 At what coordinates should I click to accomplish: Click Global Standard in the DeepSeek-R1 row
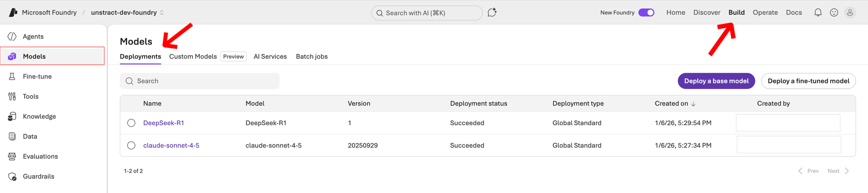point(577,123)
